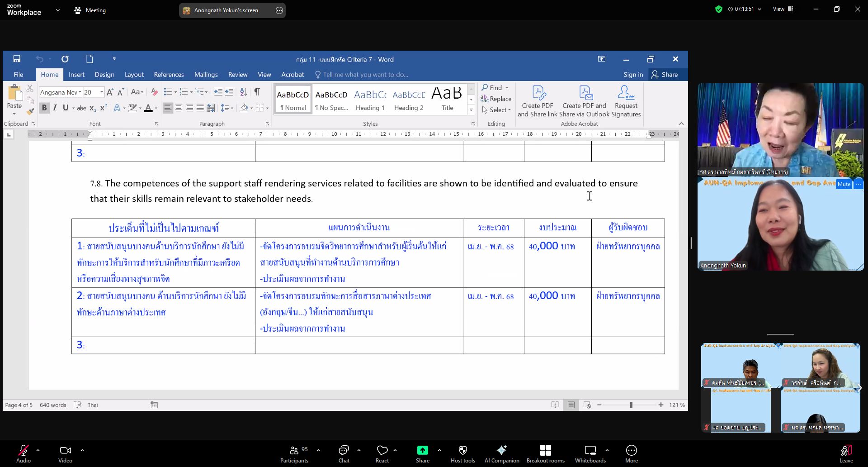Open the font name dropdown Angsana New
This screenshot has width=868, height=467.
click(x=80, y=92)
